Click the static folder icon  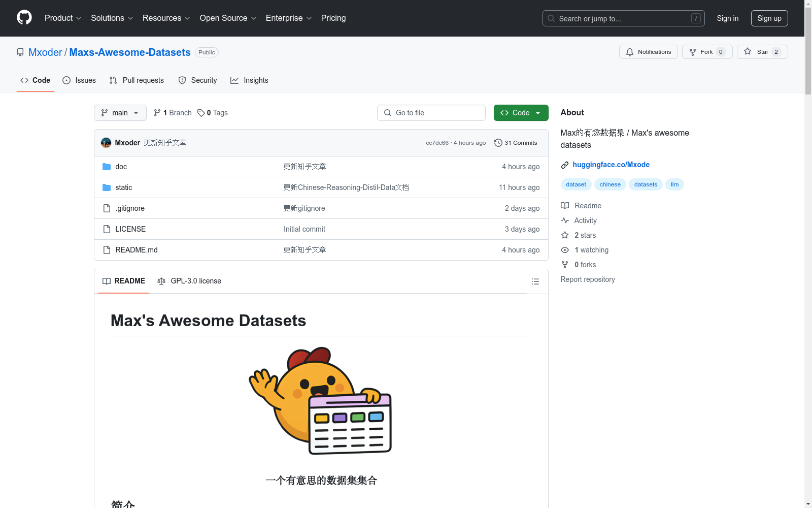pyautogui.click(x=107, y=187)
